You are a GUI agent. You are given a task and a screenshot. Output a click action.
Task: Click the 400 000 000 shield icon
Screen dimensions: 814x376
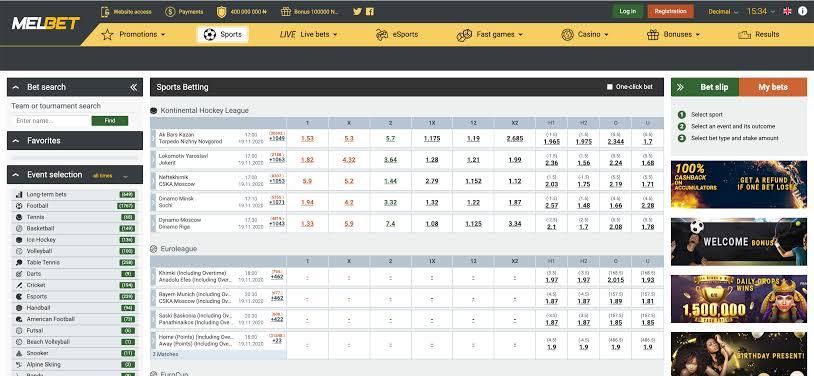pyautogui.click(x=221, y=11)
